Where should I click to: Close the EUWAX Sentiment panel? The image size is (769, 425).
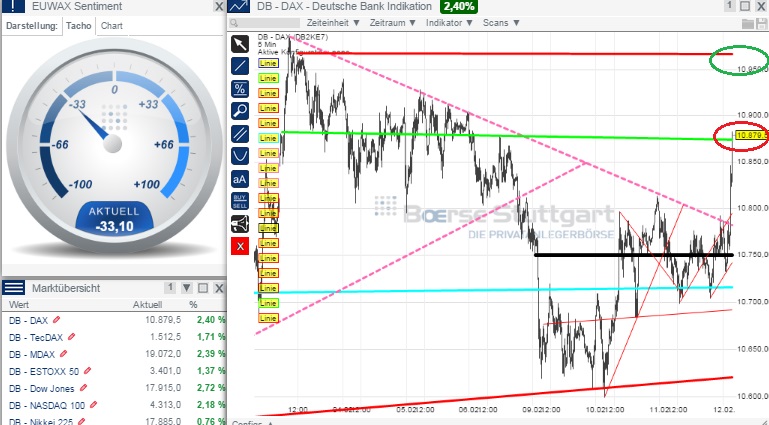coord(219,6)
